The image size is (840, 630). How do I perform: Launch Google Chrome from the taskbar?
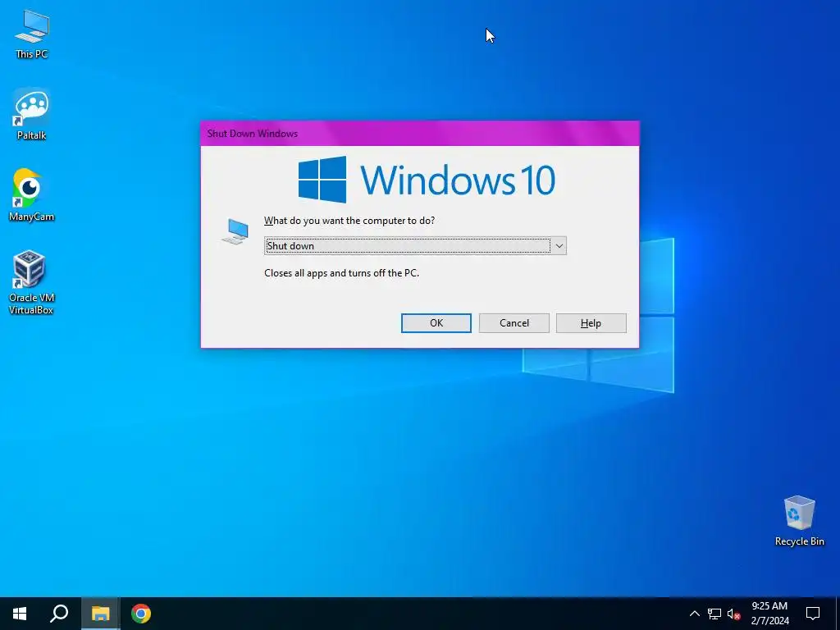click(x=141, y=614)
